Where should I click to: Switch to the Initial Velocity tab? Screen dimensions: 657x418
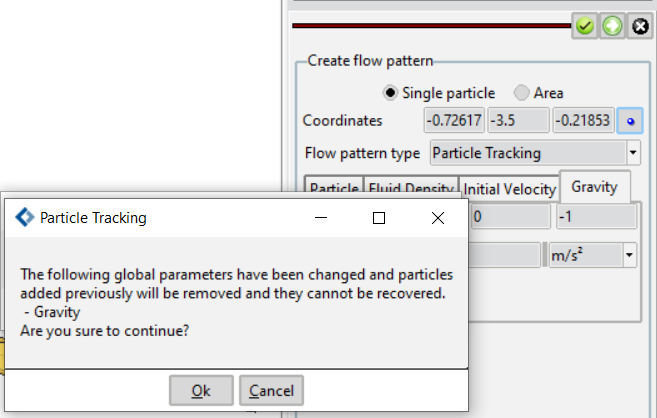point(510,189)
